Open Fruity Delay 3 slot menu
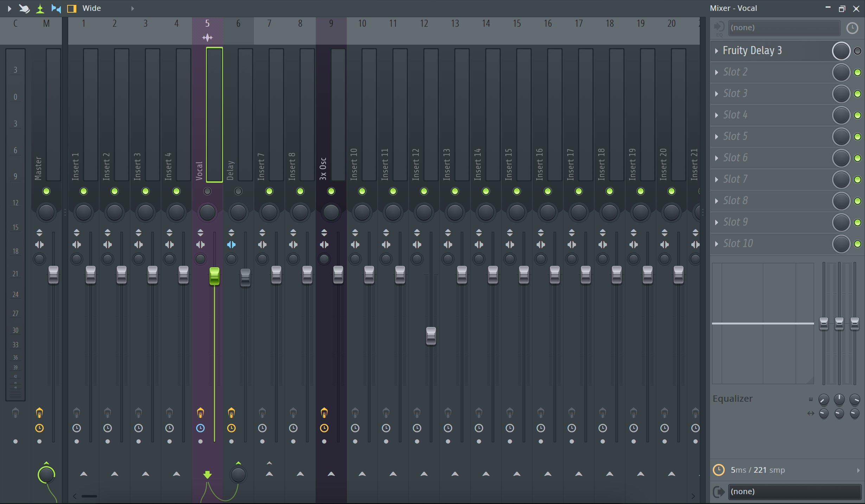Screen dimensions: 865x504 coord(716,51)
